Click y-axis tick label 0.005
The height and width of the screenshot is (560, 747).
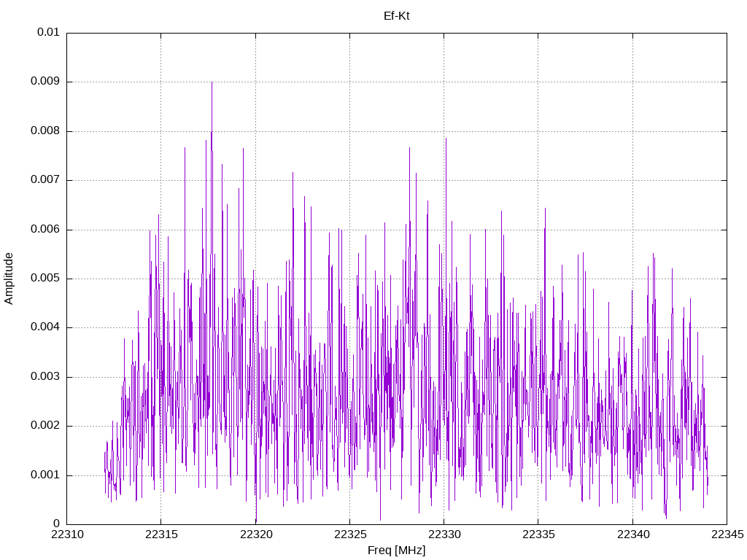pos(45,278)
